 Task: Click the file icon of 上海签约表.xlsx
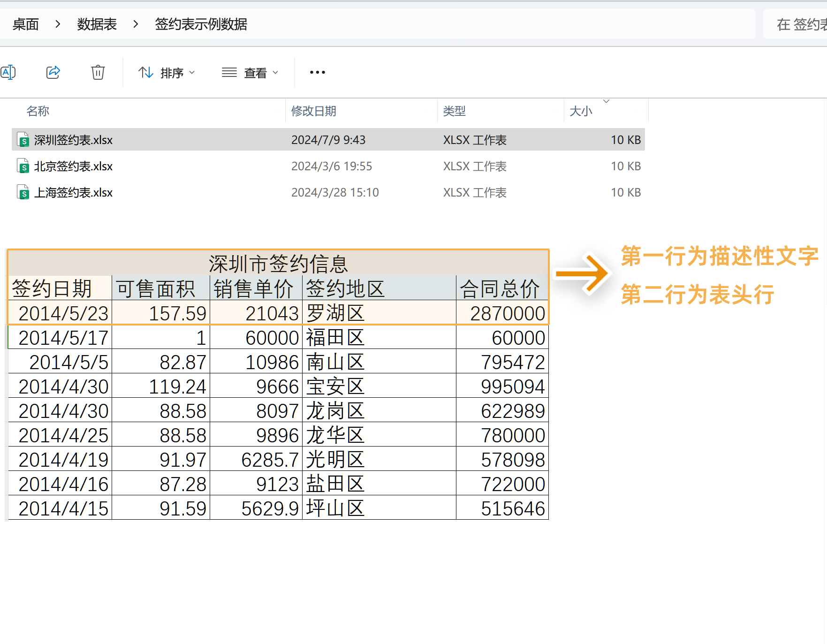(23, 192)
